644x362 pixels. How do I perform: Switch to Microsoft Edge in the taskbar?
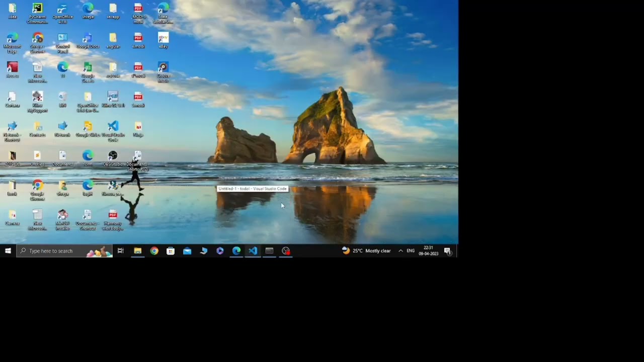236,251
